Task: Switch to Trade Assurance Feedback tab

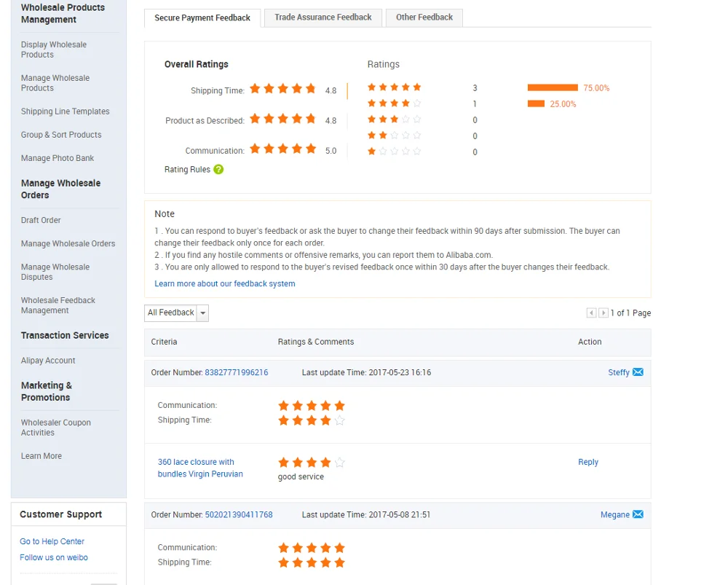Action: pyautogui.click(x=323, y=17)
